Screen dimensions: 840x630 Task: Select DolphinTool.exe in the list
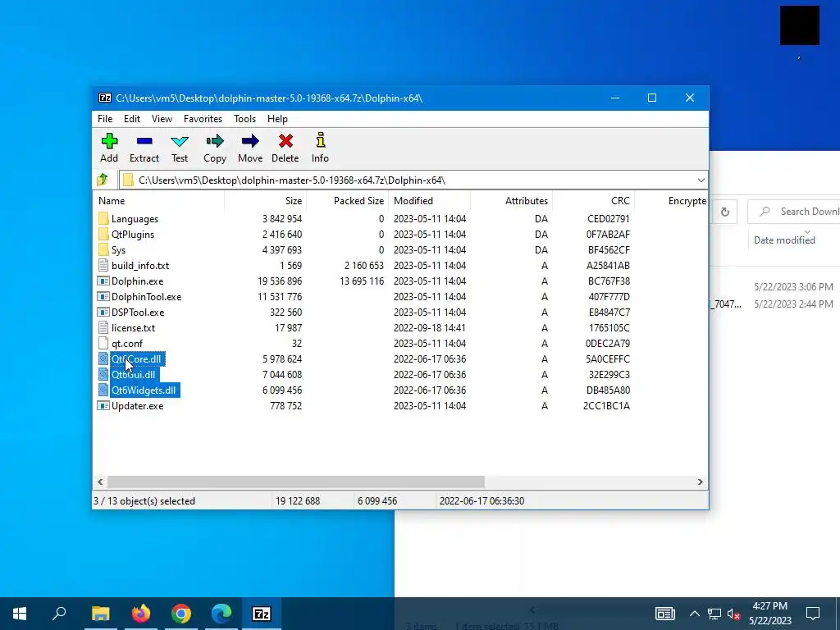[x=146, y=297]
